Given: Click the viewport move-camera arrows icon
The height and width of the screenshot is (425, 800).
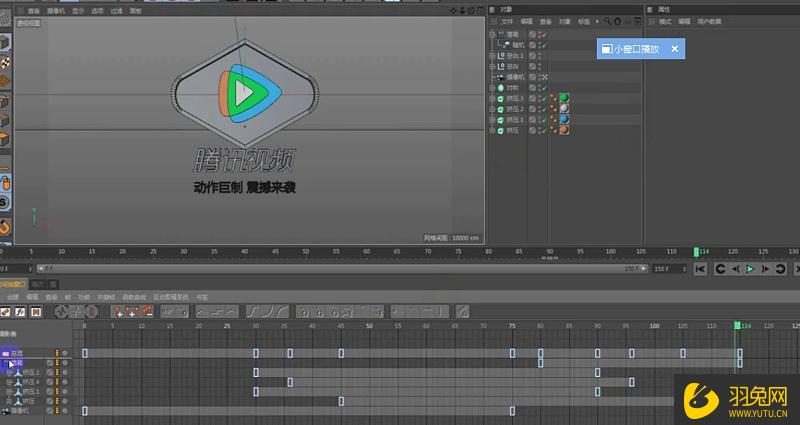Looking at the screenshot, I should (x=454, y=11).
